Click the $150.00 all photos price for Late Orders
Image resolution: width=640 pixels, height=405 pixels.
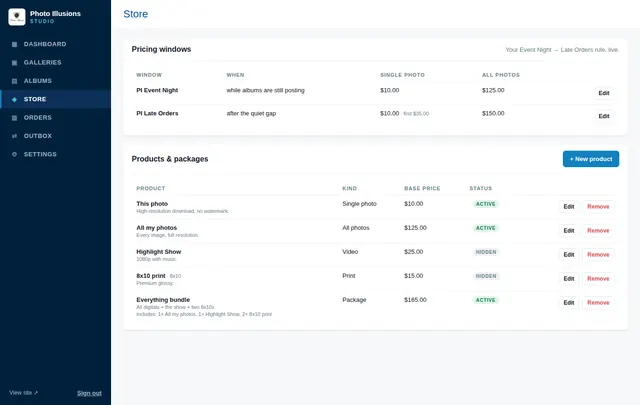(493, 113)
